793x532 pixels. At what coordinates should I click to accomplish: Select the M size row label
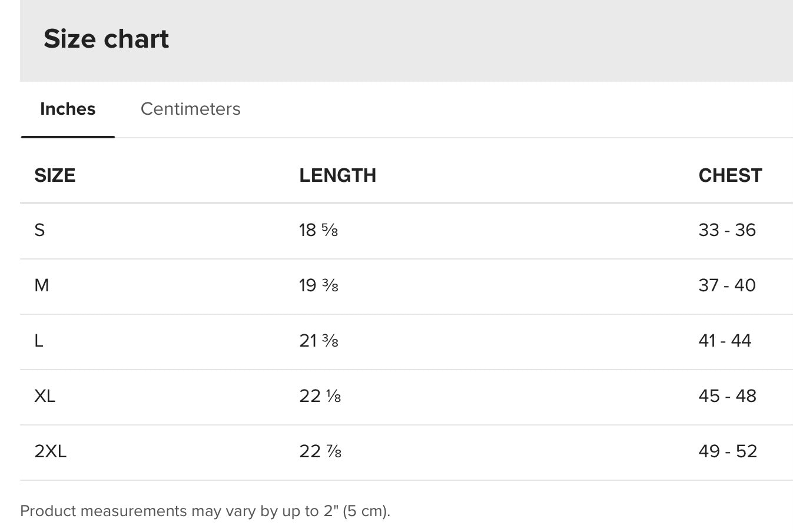pyautogui.click(x=42, y=285)
